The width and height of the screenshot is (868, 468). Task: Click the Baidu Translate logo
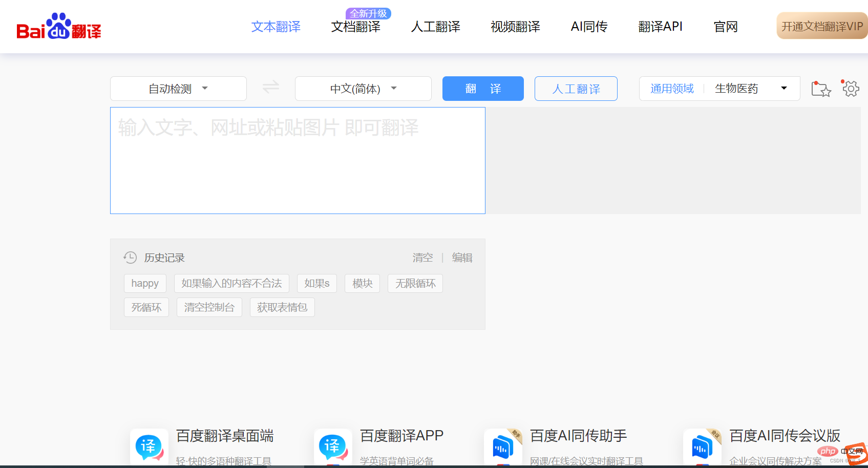tap(59, 27)
